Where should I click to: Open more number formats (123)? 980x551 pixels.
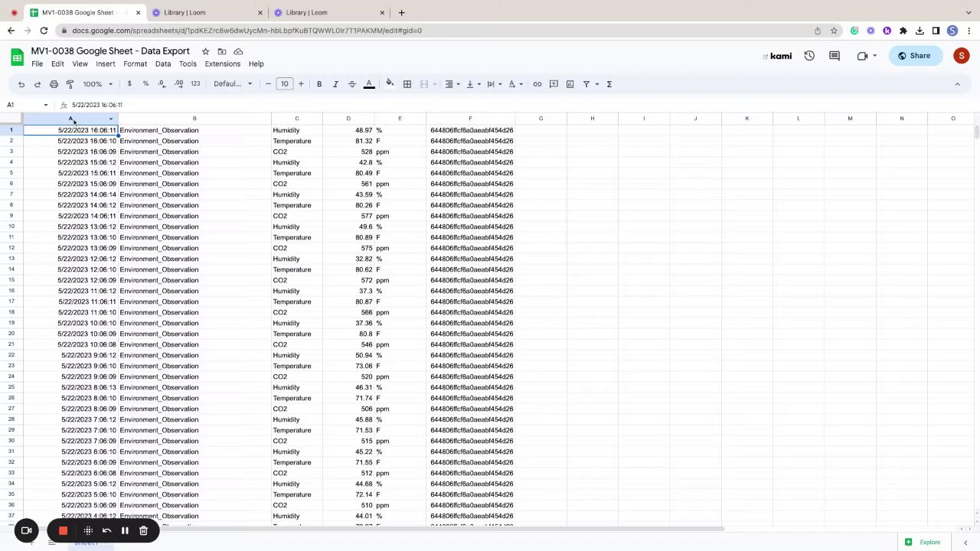(x=195, y=84)
